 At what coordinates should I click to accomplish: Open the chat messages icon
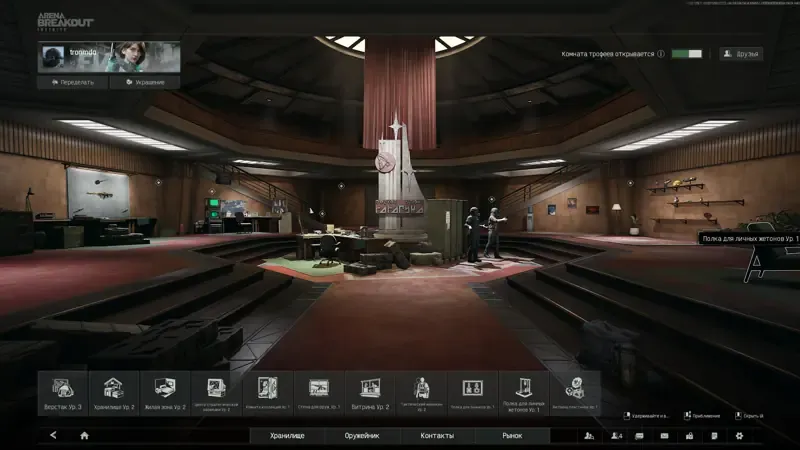point(639,436)
